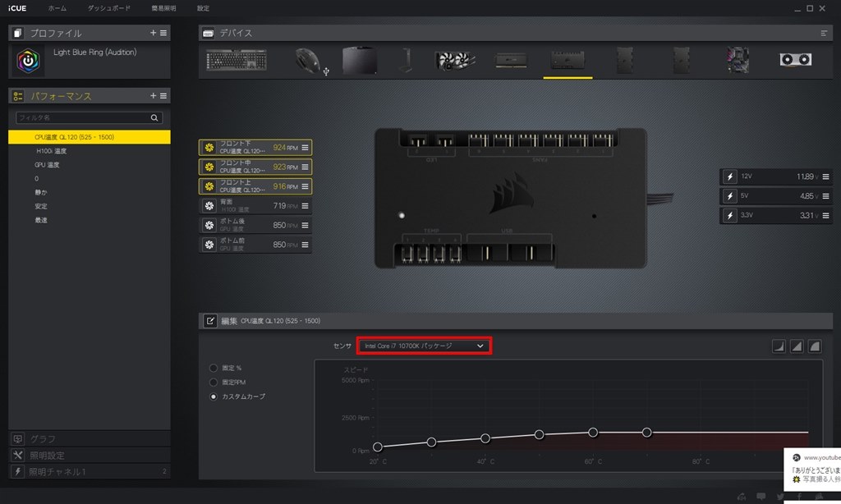Apply the linear fan curve preset icon
Screen dimensions: 841x504
(796, 346)
